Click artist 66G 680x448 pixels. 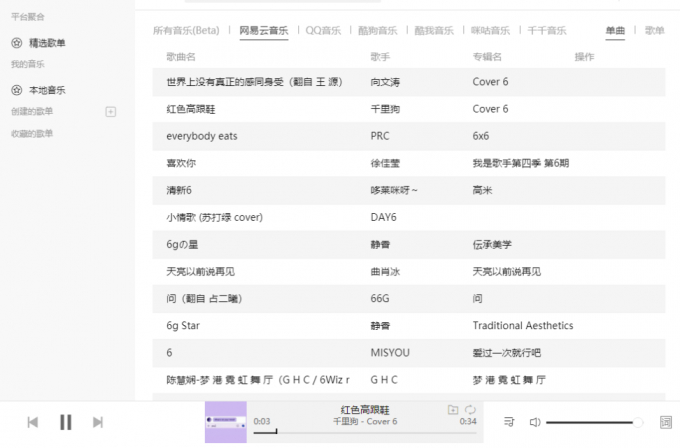click(379, 298)
